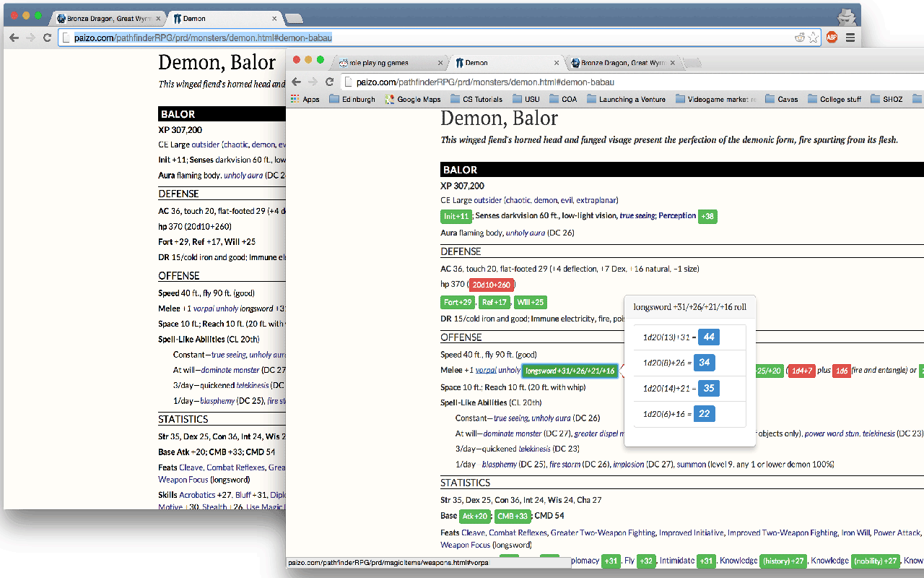Open USU bookmark folder
The image size is (924, 578).
pos(526,99)
